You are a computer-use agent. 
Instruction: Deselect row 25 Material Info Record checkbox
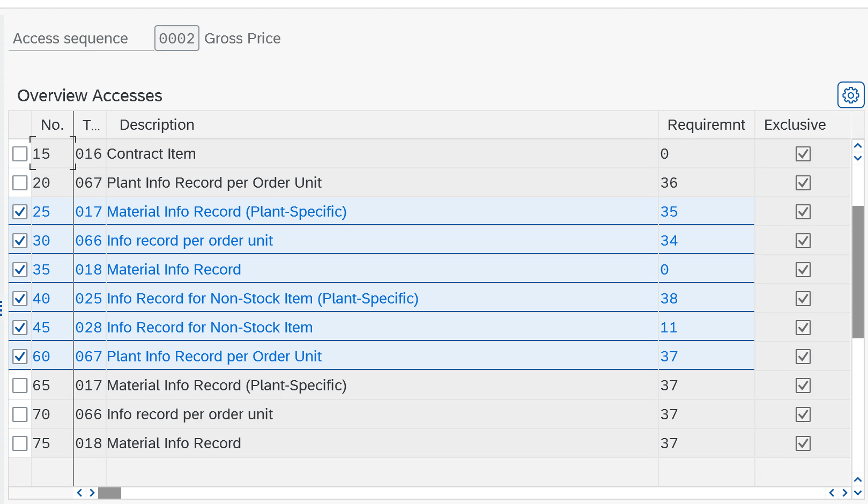(20, 212)
